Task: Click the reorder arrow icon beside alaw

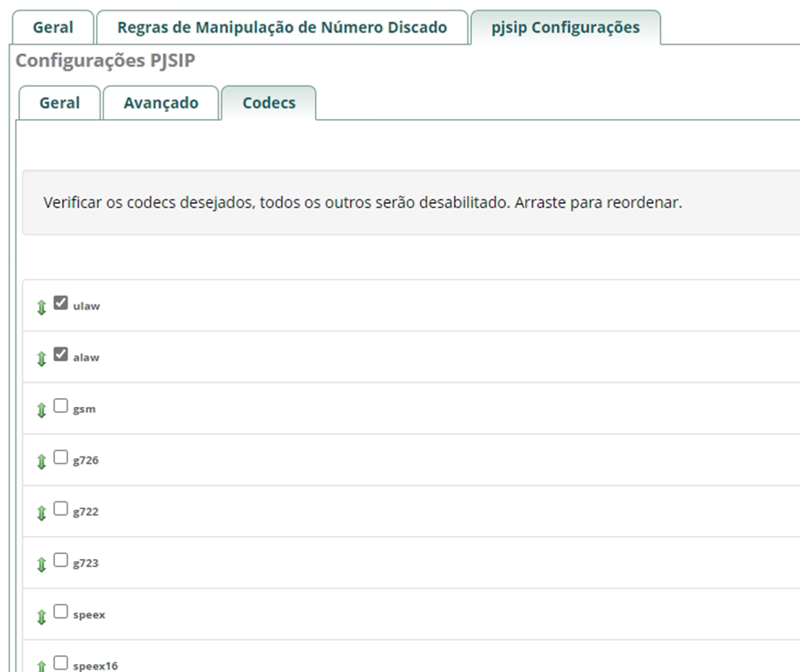Action: (x=41, y=360)
